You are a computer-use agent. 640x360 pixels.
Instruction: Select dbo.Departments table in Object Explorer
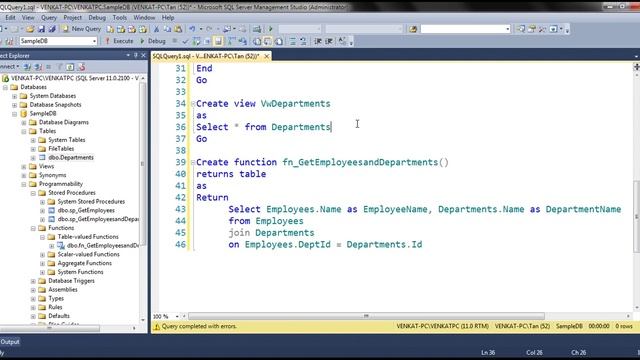(x=71, y=158)
